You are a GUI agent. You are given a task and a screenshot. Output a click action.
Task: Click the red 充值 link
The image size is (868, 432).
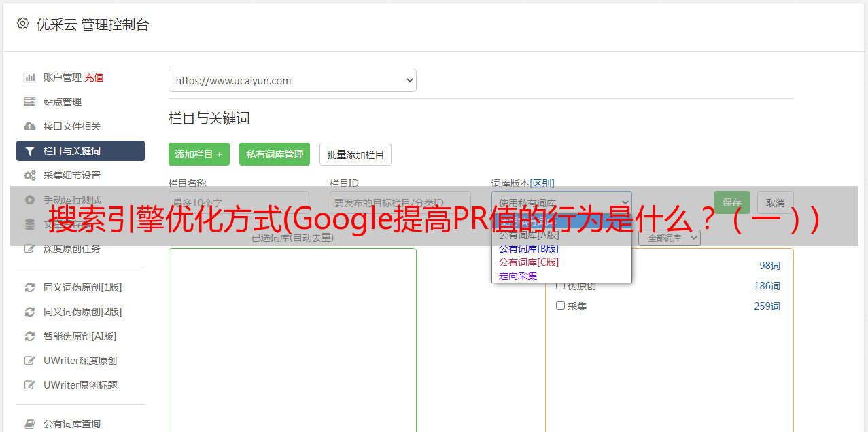click(x=94, y=77)
